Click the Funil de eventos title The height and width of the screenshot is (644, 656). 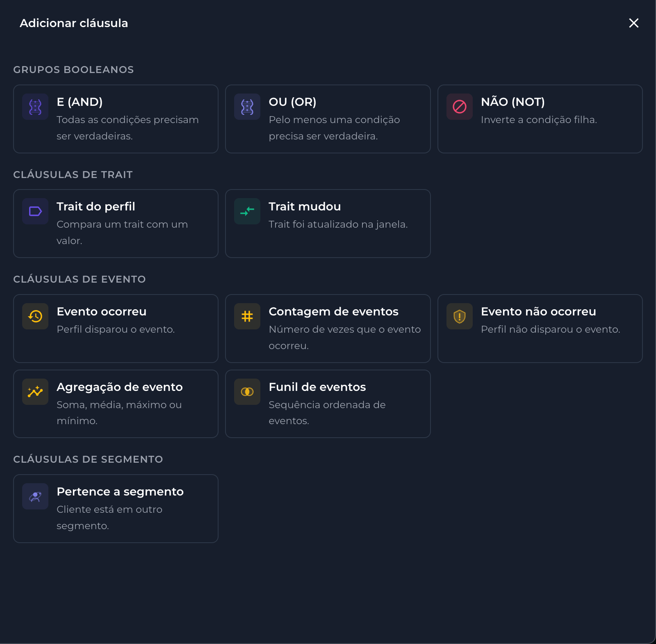point(317,387)
